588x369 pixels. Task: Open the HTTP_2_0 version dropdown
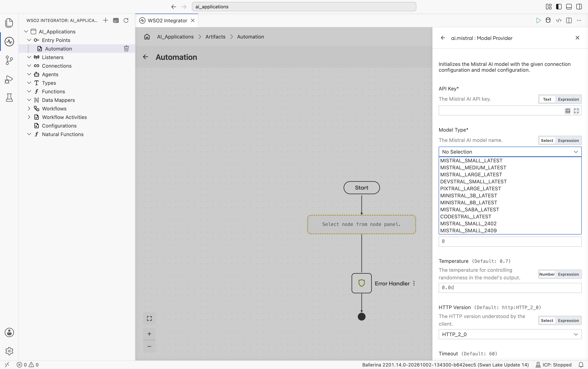510,334
